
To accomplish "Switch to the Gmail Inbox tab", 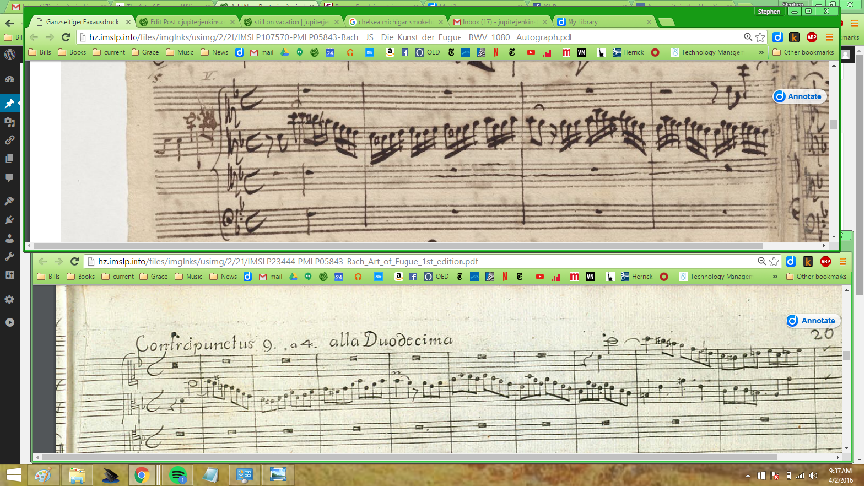I will [x=500, y=22].
